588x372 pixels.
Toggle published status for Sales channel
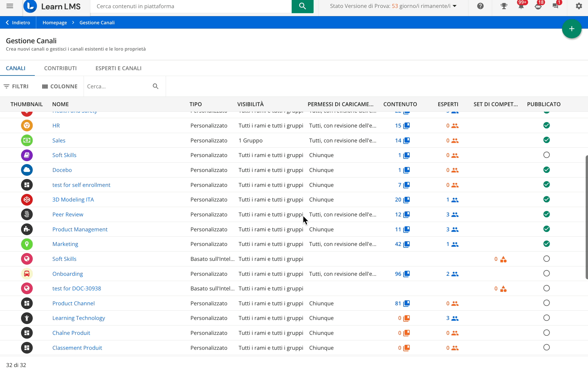(x=547, y=140)
